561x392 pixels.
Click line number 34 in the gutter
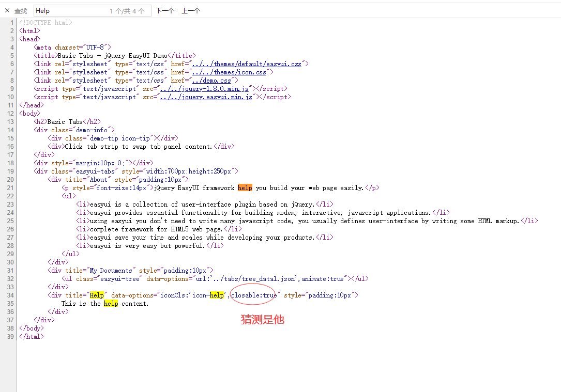(x=10, y=295)
